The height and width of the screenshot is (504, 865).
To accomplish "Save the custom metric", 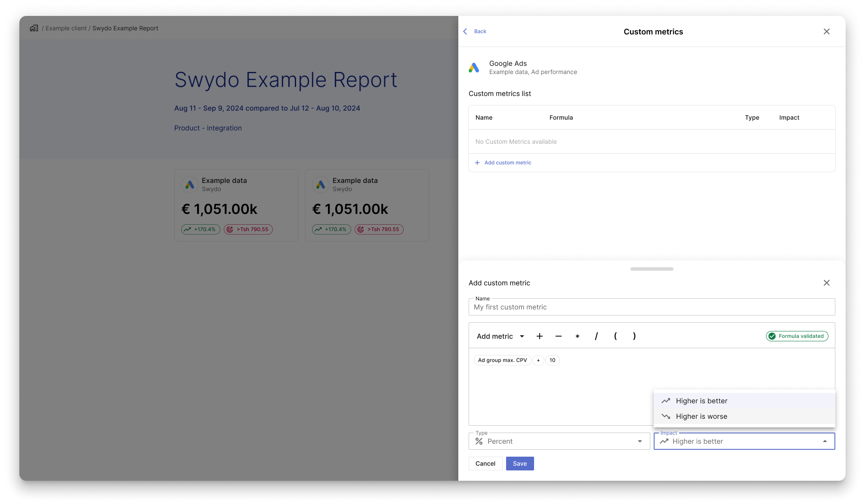I will [520, 464].
